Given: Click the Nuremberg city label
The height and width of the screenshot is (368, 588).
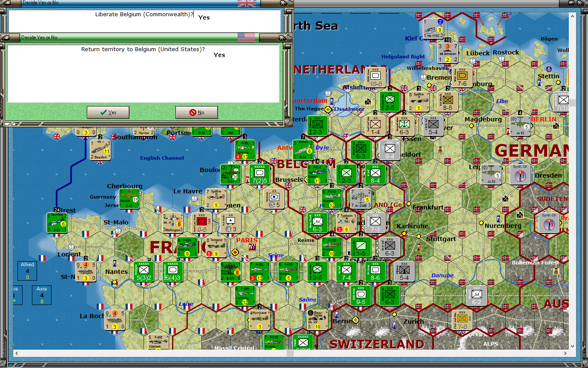Looking at the screenshot, I should pyautogui.click(x=503, y=226).
